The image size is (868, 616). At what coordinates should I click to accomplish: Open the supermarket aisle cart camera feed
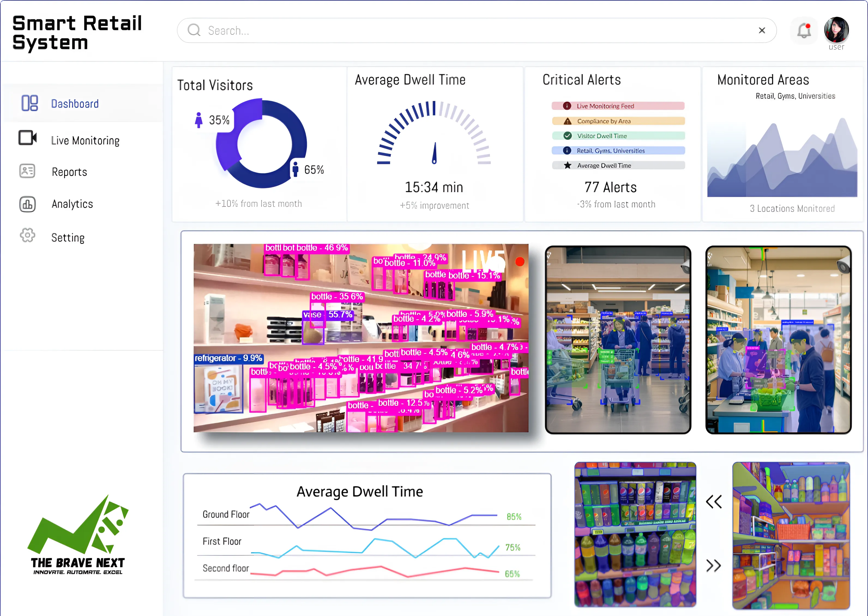click(618, 340)
